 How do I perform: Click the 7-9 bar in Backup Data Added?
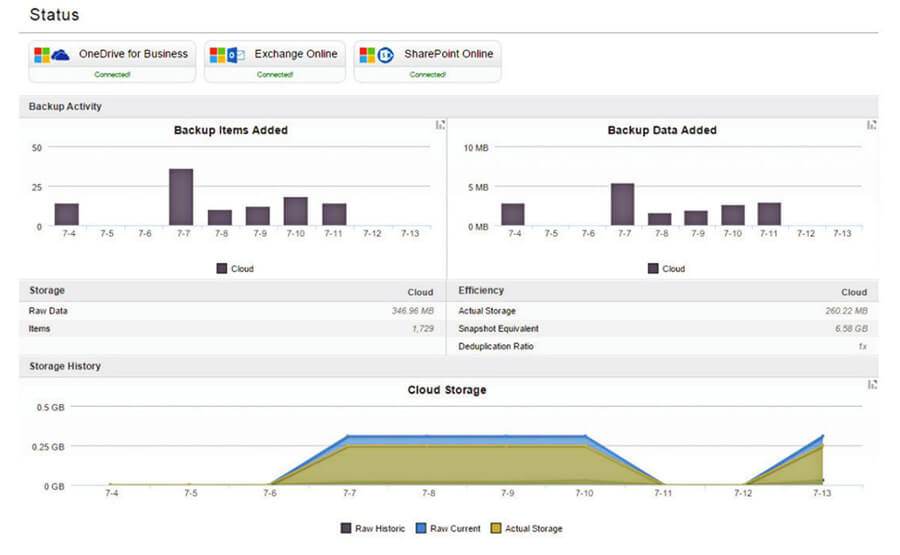696,218
